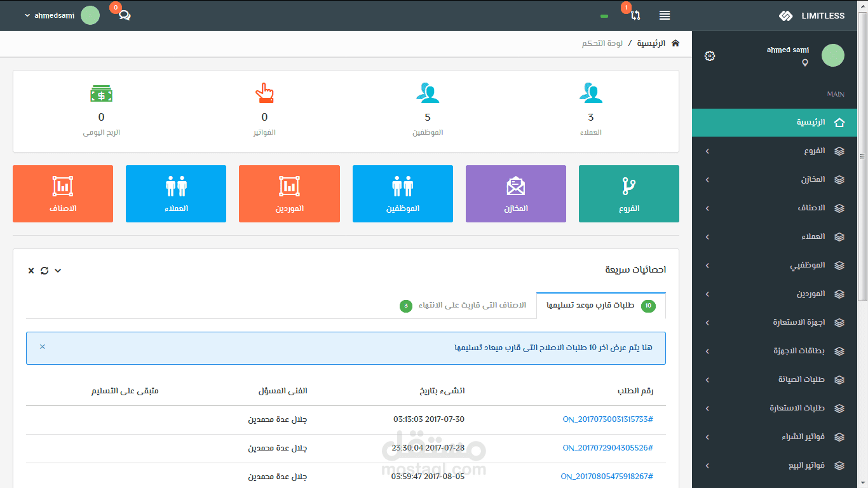This screenshot has width=868, height=488.
Task: Click the hamburger menu in the top bar
Action: (x=664, y=15)
